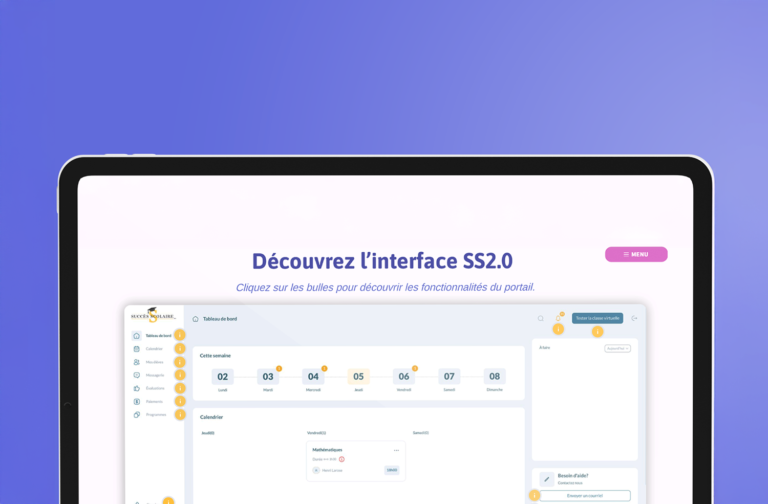Click Henri Larose on the session card

(332, 470)
